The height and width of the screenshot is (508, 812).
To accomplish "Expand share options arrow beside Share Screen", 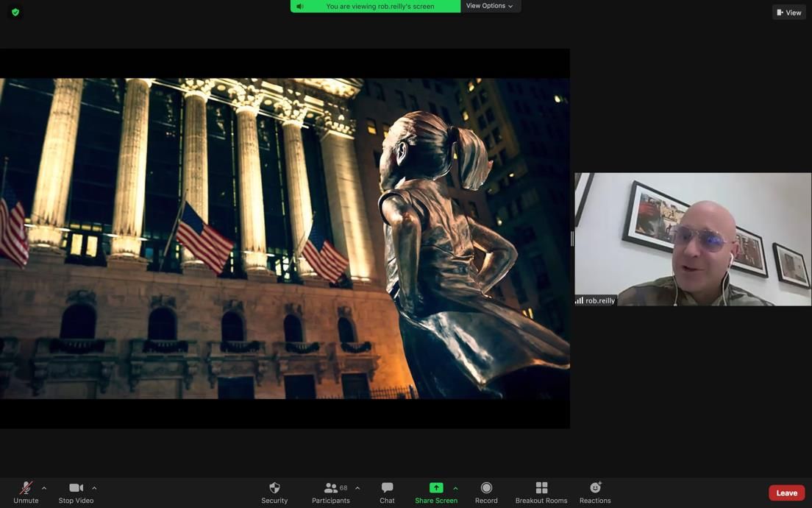I will point(455,488).
